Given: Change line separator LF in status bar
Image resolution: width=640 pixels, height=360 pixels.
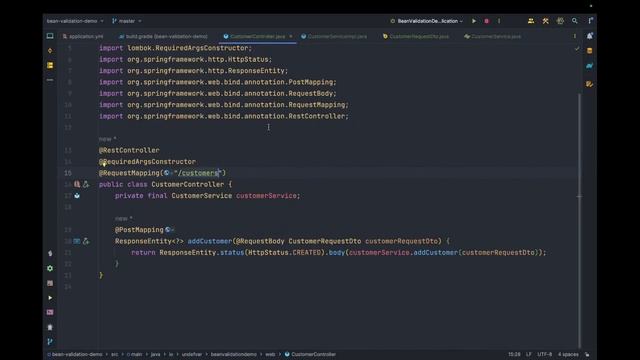Looking at the screenshot, I should [529, 354].
